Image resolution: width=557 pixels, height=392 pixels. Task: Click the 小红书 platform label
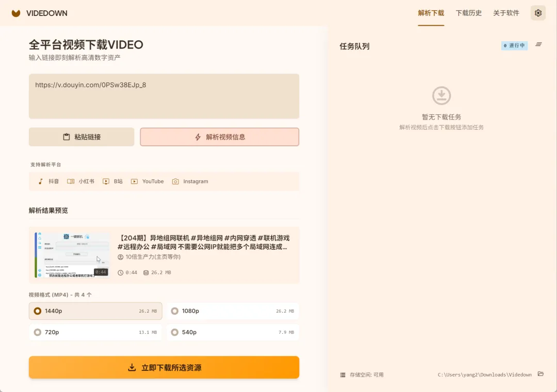pos(86,181)
